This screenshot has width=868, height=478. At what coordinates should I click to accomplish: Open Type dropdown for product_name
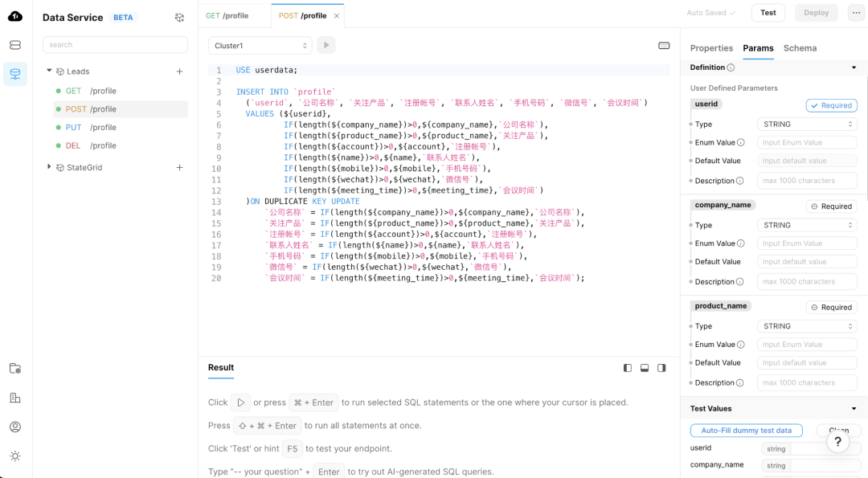point(807,326)
